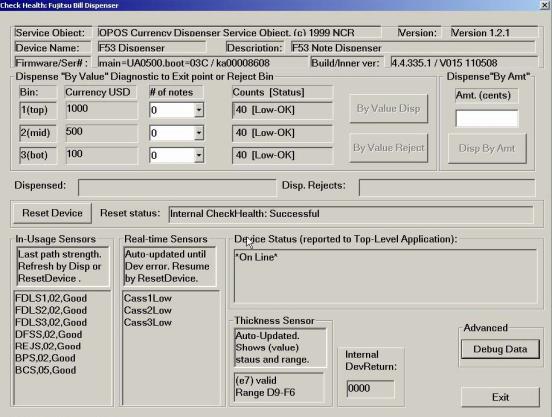Select REJS,02,Good sensor entry
Viewport: 552px width, 417px height.
coord(48,346)
